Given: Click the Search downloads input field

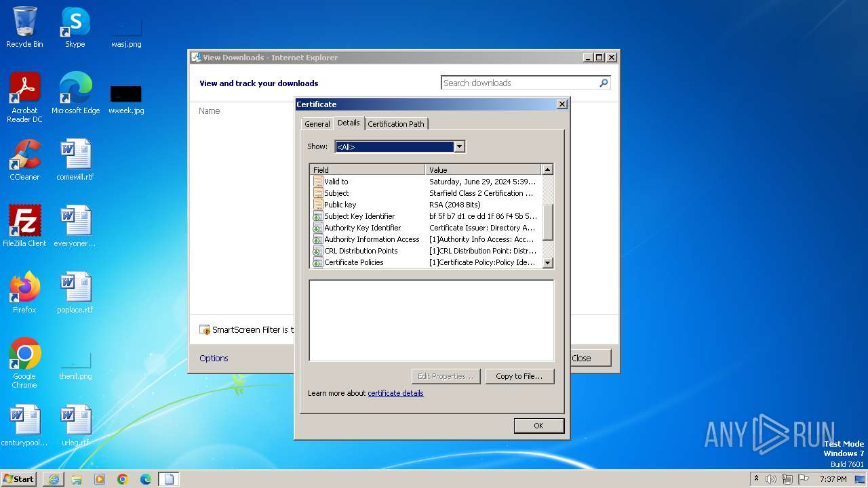Looking at the screenshot, I should pyautogui.click(x=519, y=83).
